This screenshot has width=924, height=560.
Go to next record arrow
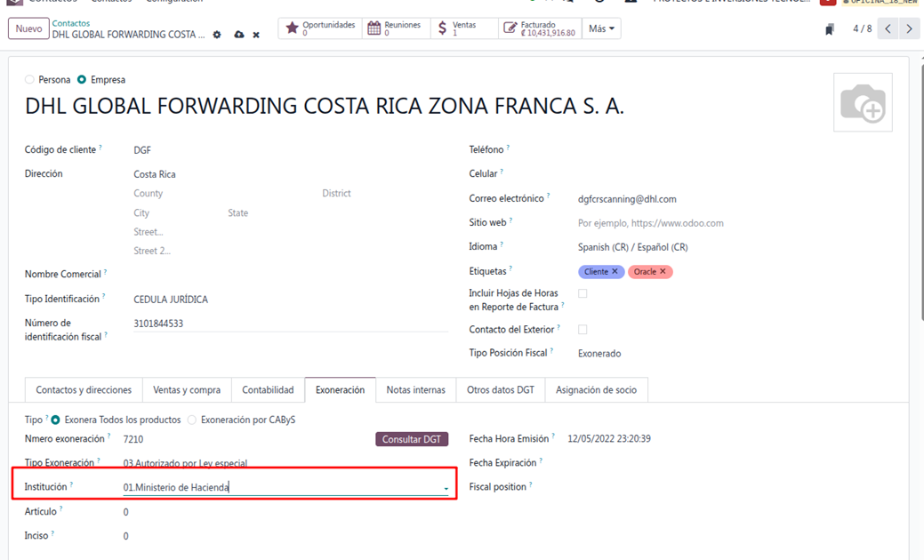pos(909,28)
